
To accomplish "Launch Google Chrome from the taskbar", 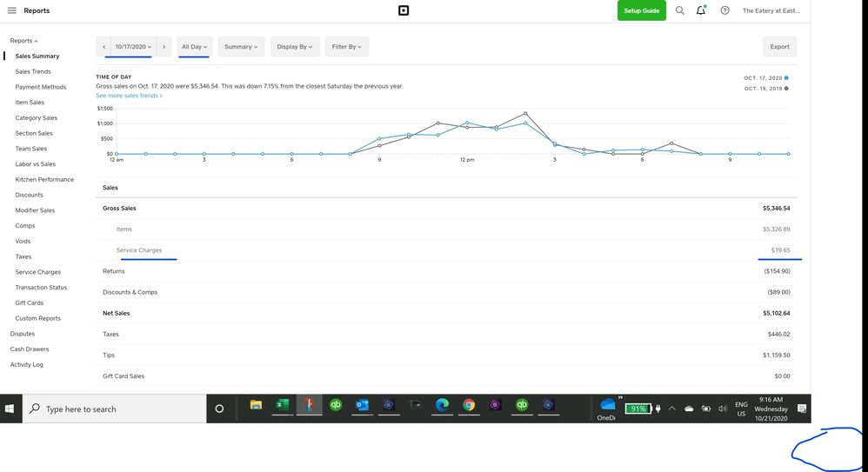I will coord(469,405).
